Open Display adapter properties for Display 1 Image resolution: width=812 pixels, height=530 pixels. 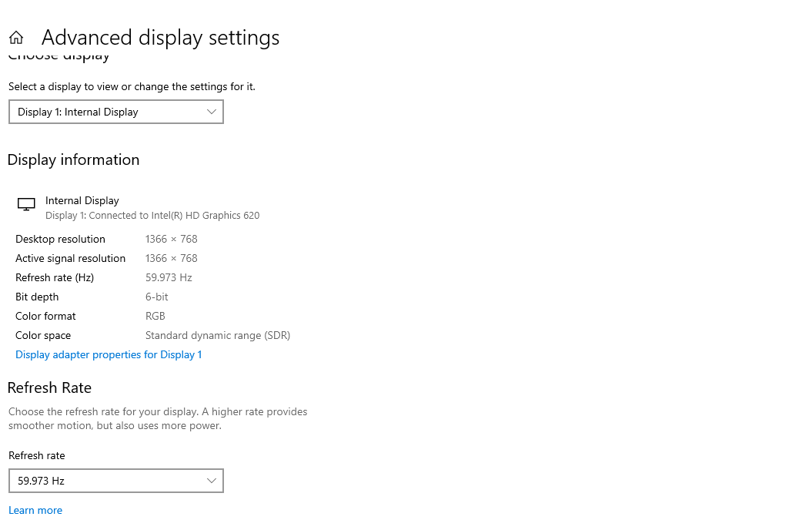(109, 354)
